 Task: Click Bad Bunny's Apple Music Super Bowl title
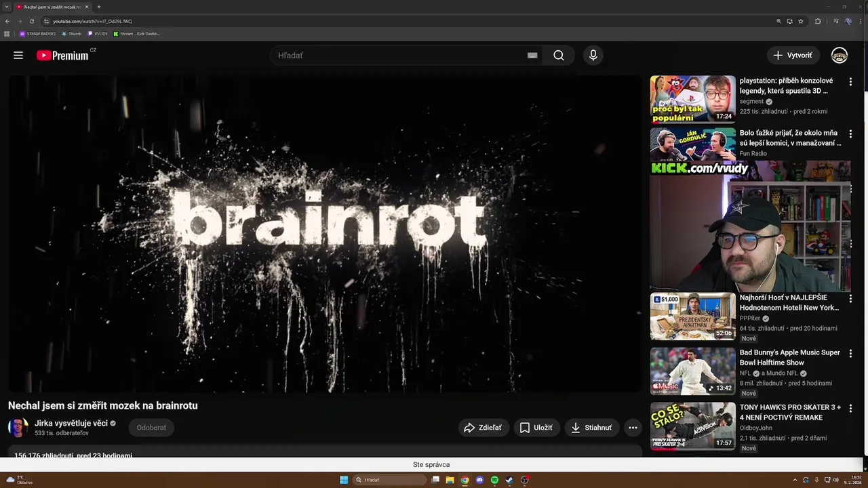pos(790,357)
